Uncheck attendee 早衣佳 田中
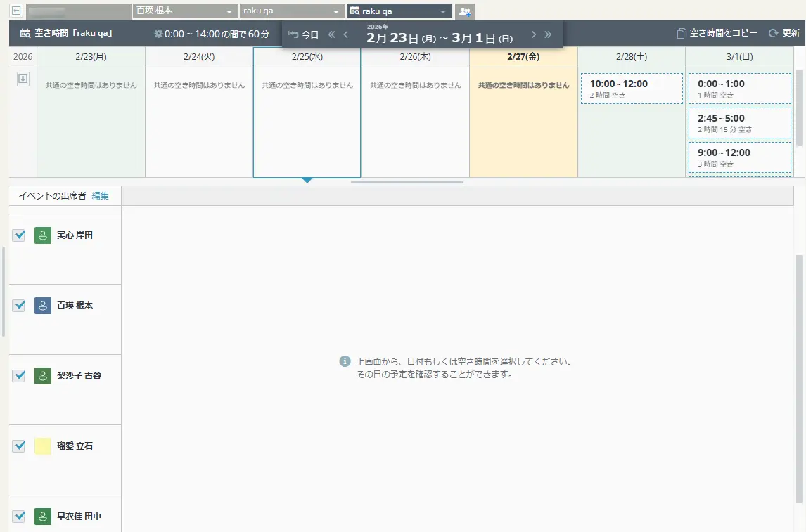The width and height of the screenshot is (806, 532). tap(19, 516)
